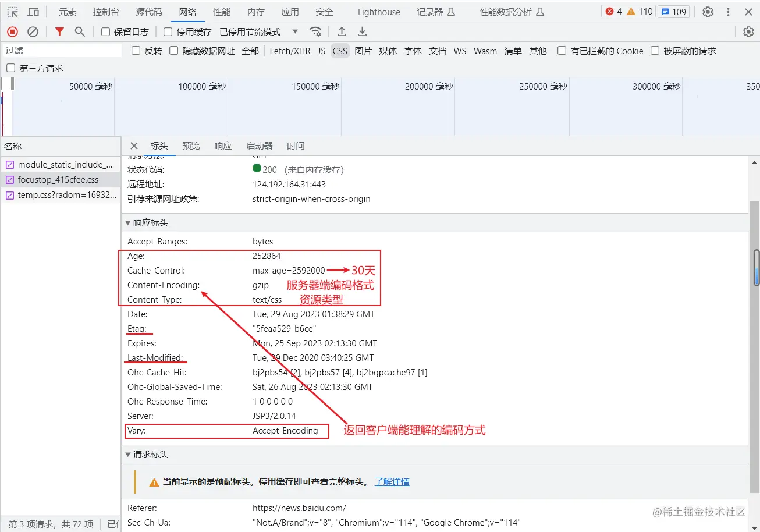Switch to the 启动器 details tab
Image resolution: width=760 pixels, height=532 pixels.
260,146
